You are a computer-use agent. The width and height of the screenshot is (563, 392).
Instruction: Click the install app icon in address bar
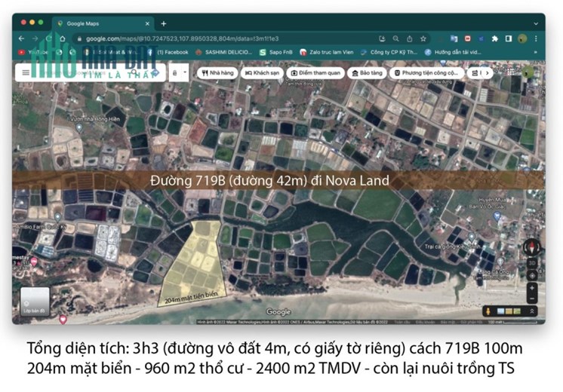coord(382,38)
